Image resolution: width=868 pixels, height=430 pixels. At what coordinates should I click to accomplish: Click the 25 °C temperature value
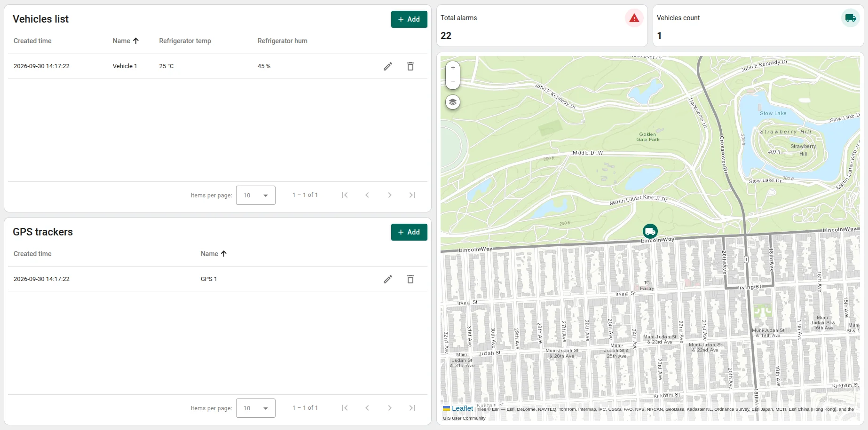(166, 66)
